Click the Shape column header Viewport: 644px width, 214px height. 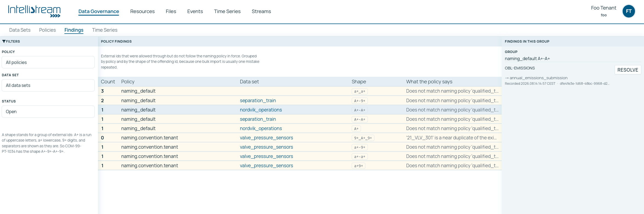tap(359, 81)
